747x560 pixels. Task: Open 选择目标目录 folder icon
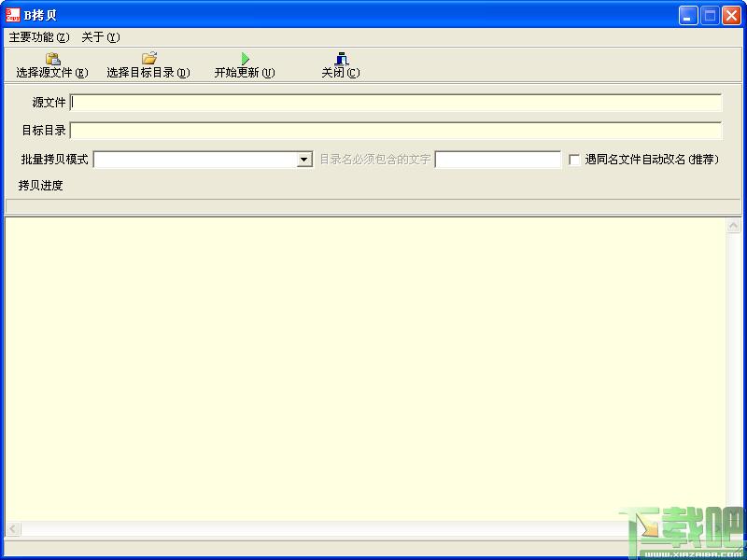click(x=149, y=58)
